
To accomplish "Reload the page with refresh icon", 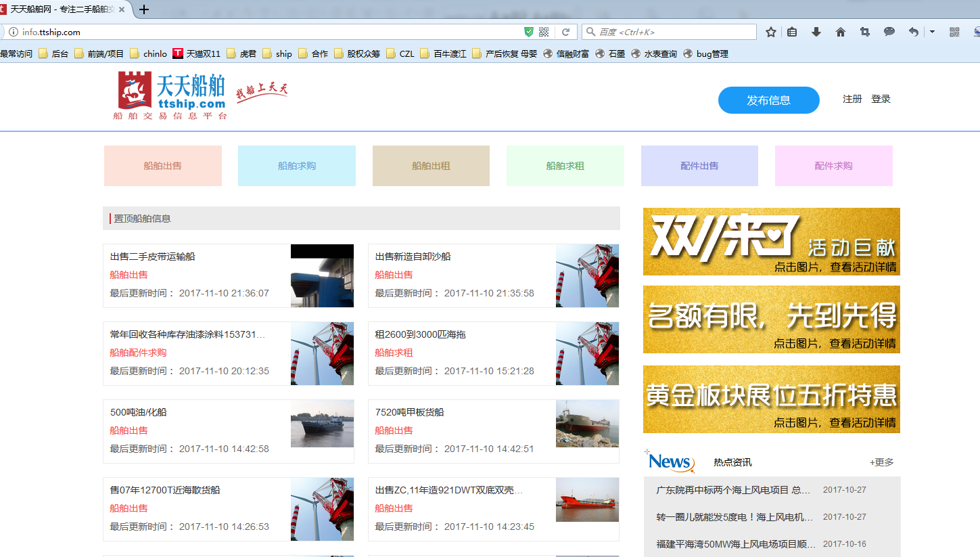I will tap(566, 32).
